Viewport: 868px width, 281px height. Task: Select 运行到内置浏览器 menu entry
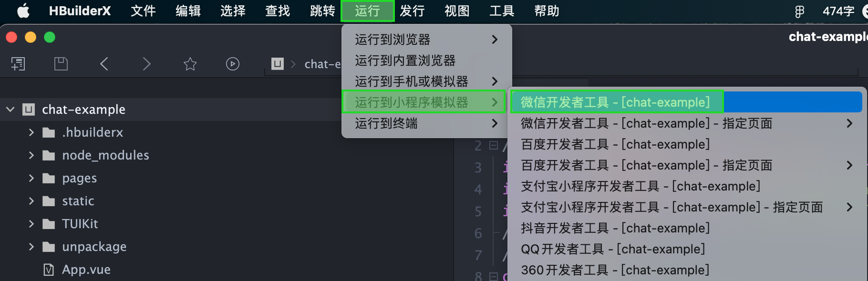tap(405, 60)
